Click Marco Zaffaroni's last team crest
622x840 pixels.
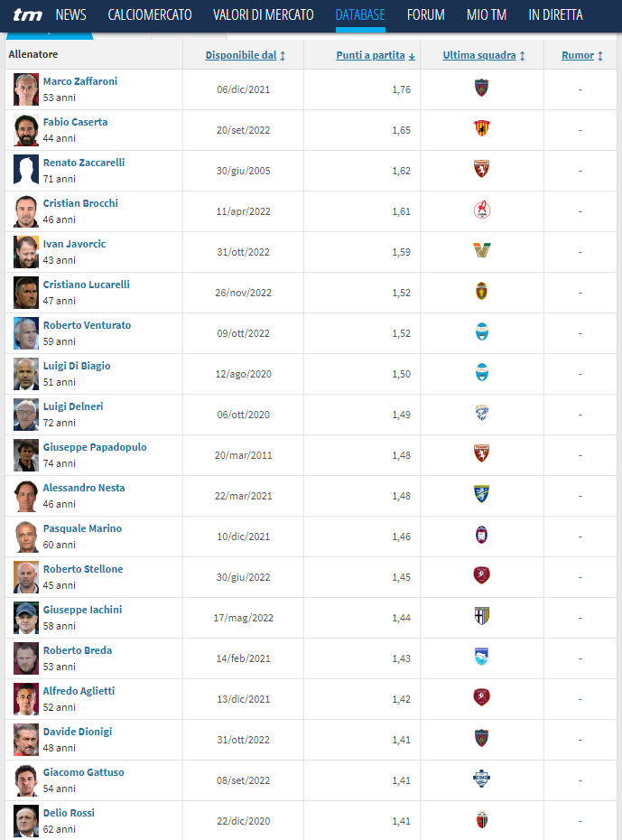pyautogui.click(x=482, y=88)
